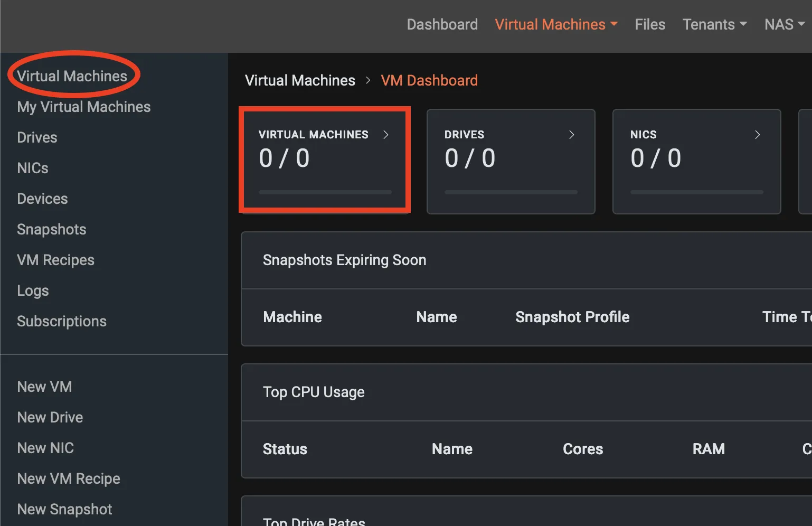Screen dimensions: 812x526
Task: Click the Drives card arrow icon
Action: [x=572, y=135]
